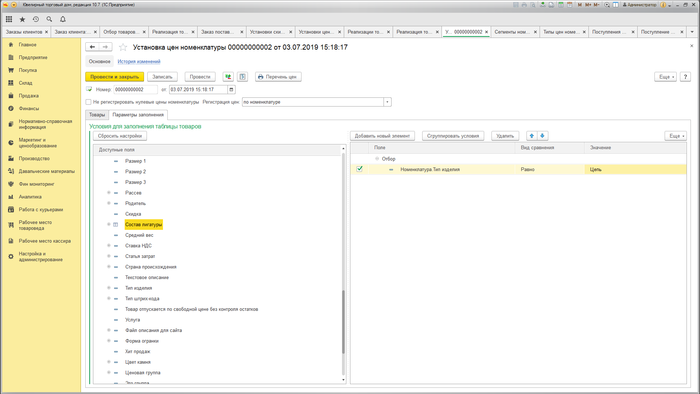This screenshot has height=394, width=700.
Task: Open Рабочее место кассира section
Action: point(45,241)
